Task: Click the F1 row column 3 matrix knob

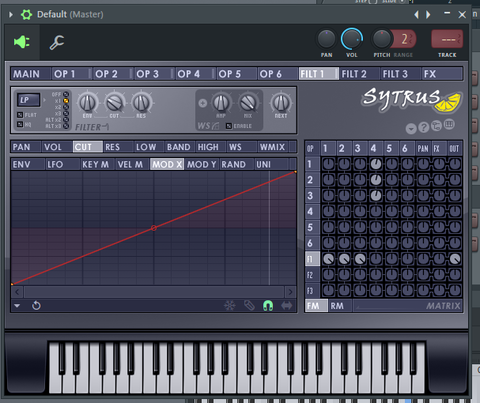Action: [360, 259]
